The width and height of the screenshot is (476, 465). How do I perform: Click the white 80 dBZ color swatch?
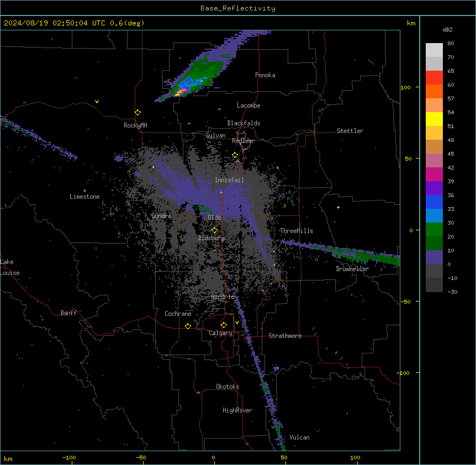tap(434, 50)
